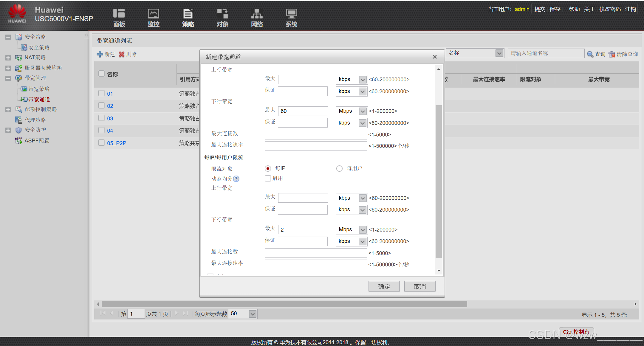Check the box for row 05_P2P
644x346 pixels.
101,143
